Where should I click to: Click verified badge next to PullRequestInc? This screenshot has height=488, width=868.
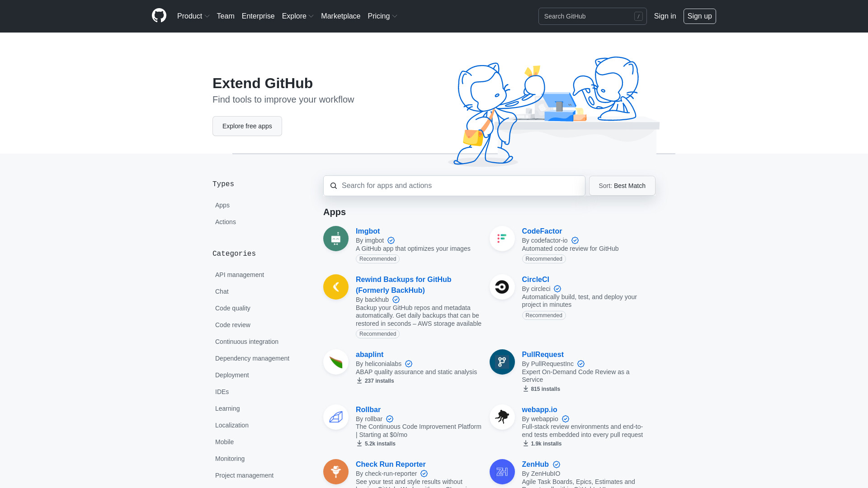point(581,364)
